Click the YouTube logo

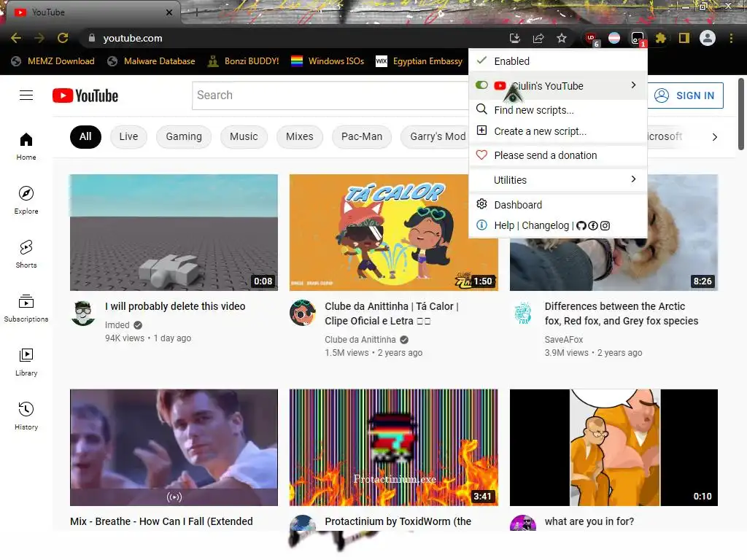tap(85, 96)
